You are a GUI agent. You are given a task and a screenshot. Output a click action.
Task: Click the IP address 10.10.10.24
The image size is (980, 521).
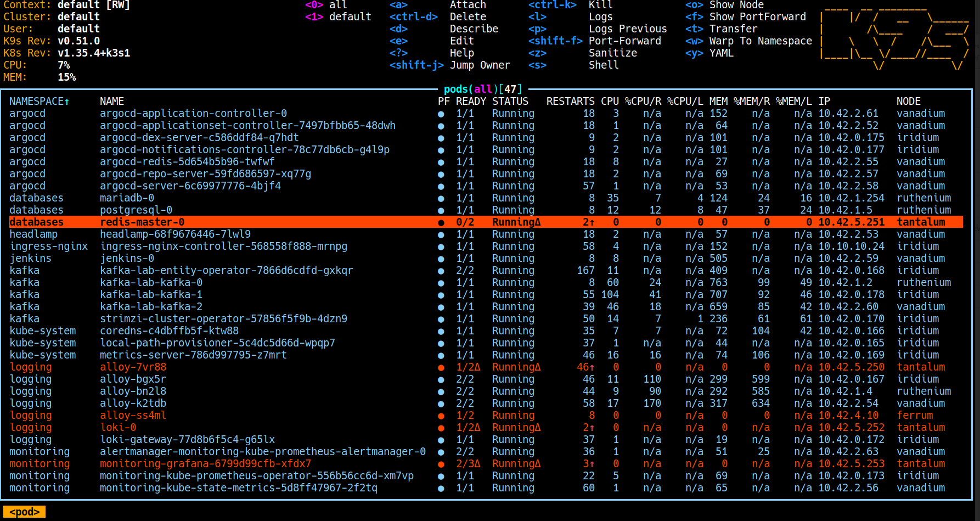point(851,247)
